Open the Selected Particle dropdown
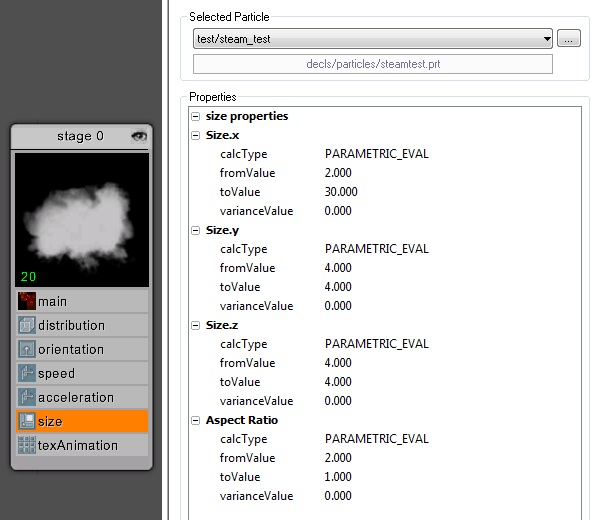592x520 pixels. [373, 39]
